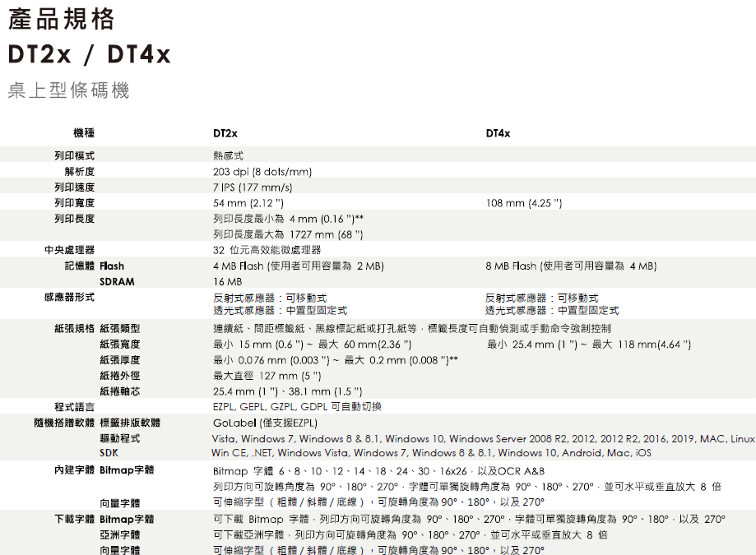
Task: Click 'Bitmap字體' beside '下載字體'
Action: tap(127, 520)
